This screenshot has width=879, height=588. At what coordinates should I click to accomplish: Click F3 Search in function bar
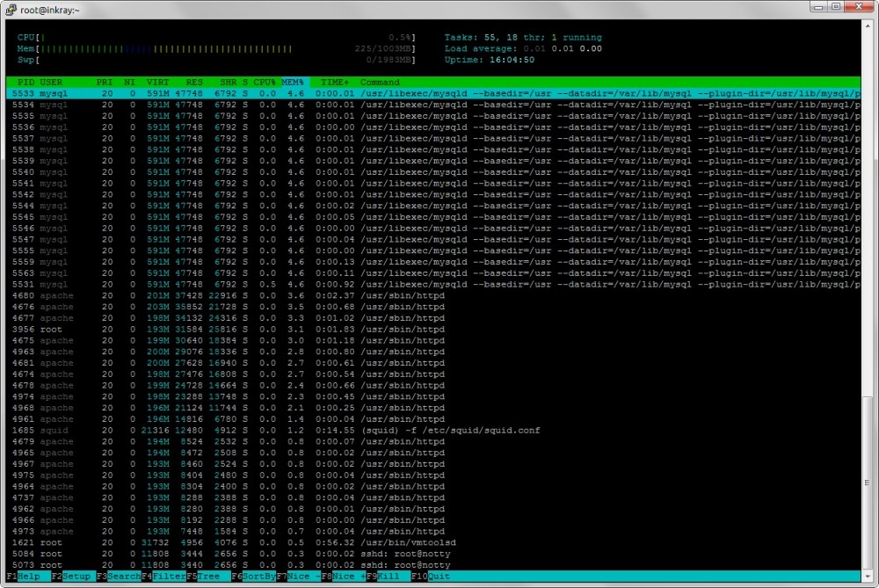click(116, 577)
